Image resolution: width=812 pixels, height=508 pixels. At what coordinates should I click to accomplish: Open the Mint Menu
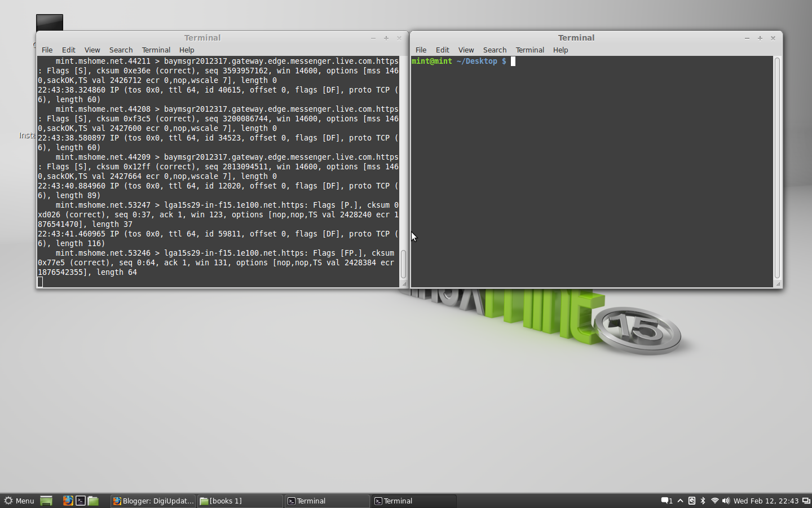(19, 501)
